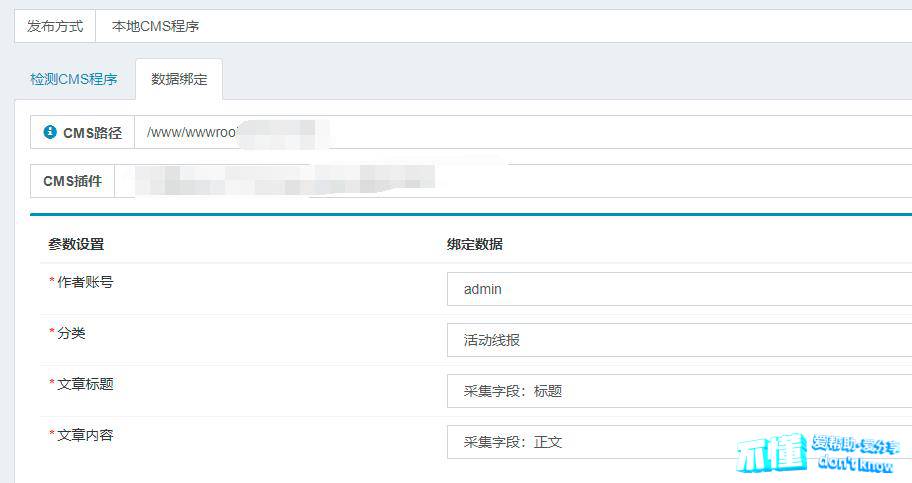This screenshot has height=483, width=912.
Task: Click the 文章内容 parameter label
Action: coord(85,435)
